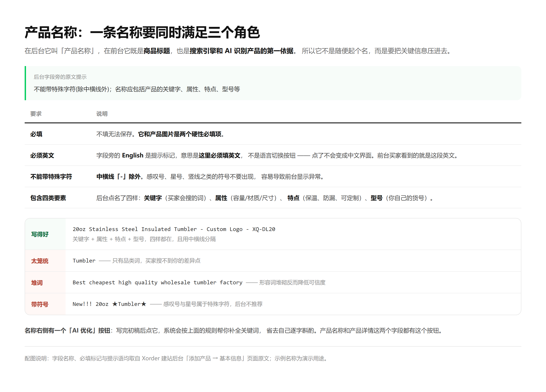Click bold 型号 in the 包含四类要素 row

pyautogui.click(x=376, y=198)
